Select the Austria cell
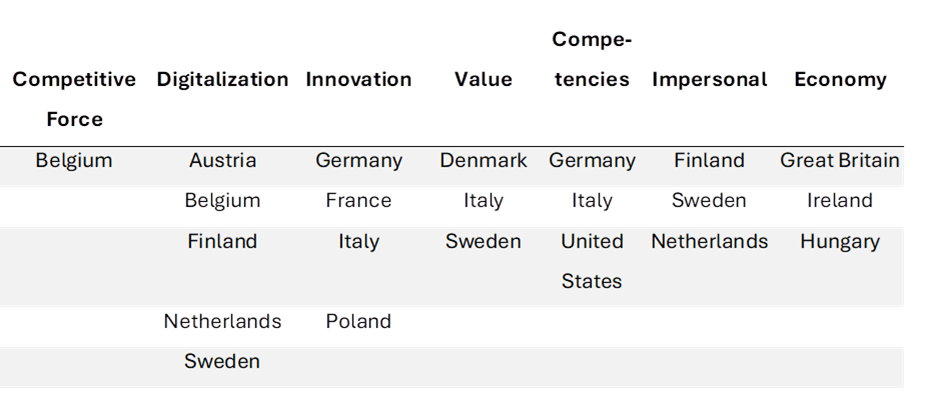925x406 pixels. click(222, 160)
